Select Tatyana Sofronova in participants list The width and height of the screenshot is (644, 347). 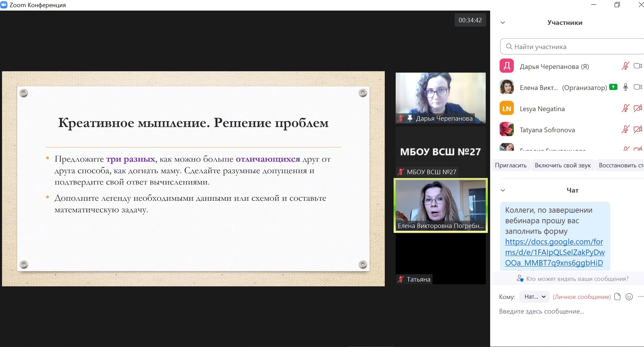[547, 130]
